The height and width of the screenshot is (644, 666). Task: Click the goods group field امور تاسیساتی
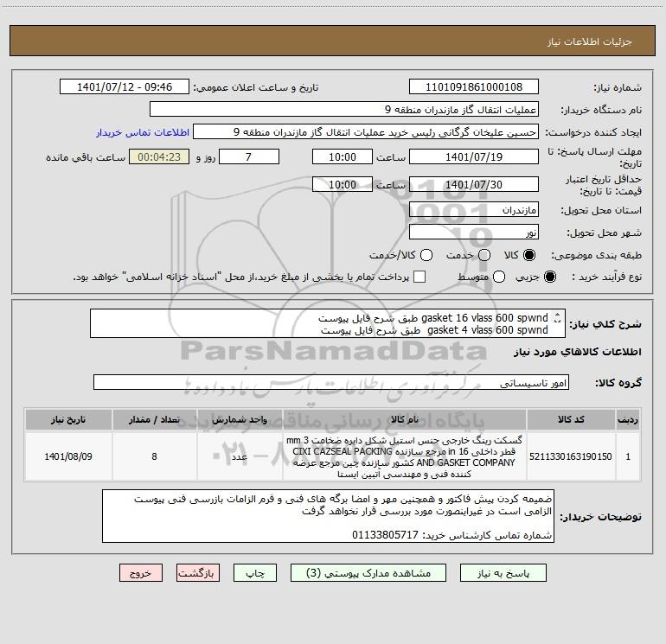tap(331, 382)
